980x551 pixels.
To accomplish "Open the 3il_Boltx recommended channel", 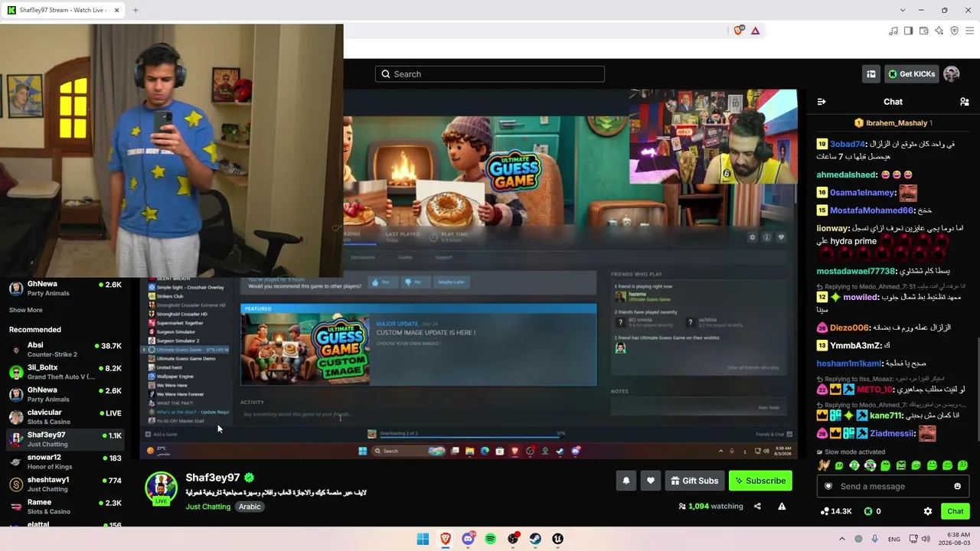I will coord(65,372).
